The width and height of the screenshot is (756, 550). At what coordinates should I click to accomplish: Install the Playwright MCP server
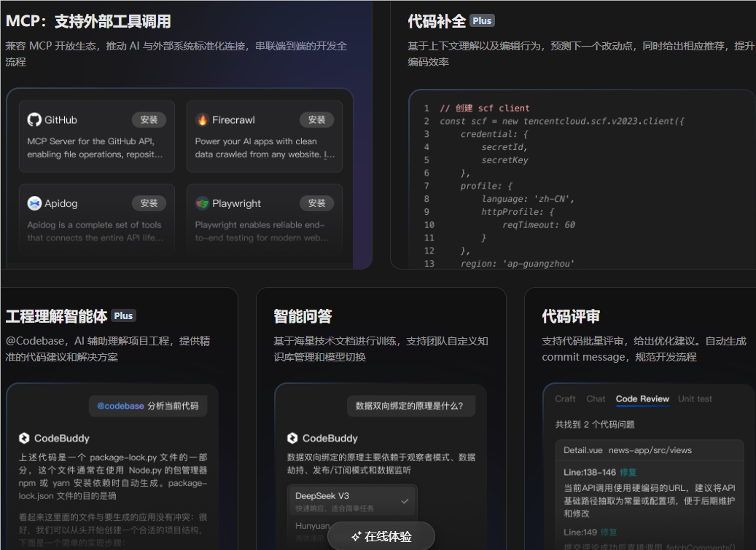click(x=316, y=203)
